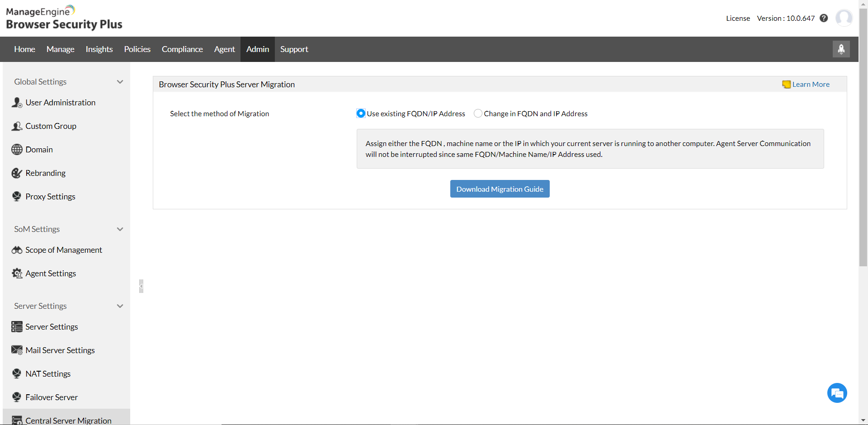This screenshot has height=425, width=868.
Task: Click the NAT Settings icon
Action: point(17,374)
